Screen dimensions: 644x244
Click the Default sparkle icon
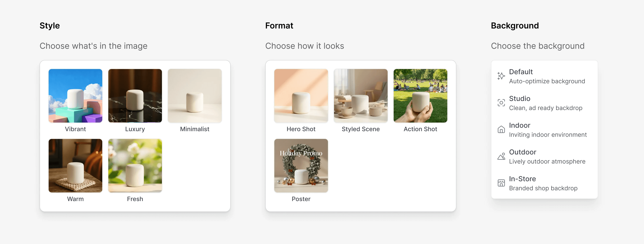pyautogui.click(x=501, y=76)
